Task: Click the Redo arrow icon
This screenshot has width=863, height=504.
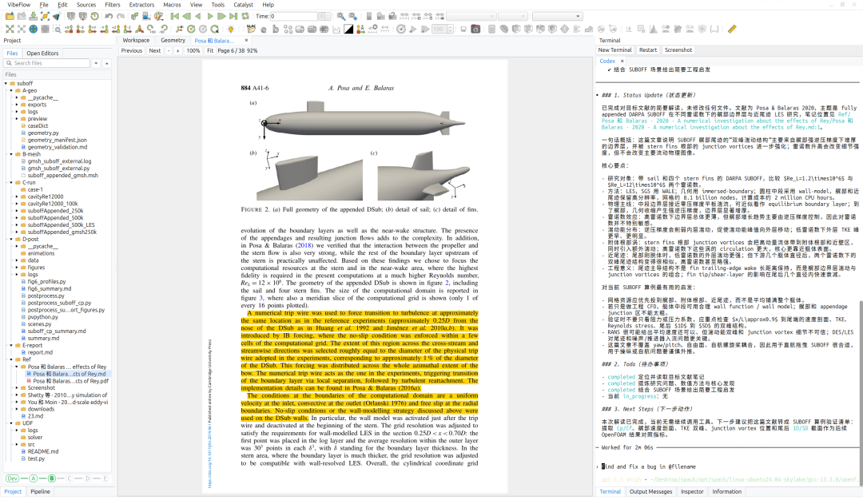Action: [x=121, y=17]
